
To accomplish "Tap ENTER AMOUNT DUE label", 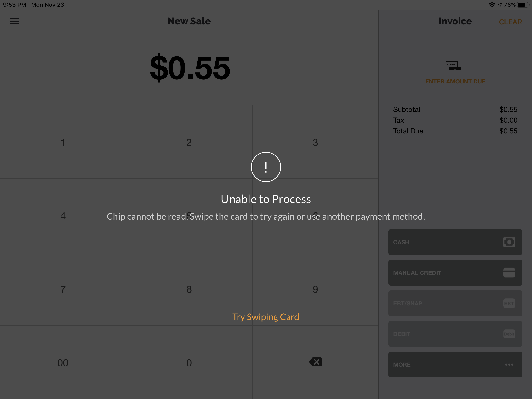I will tap(455, 82).
